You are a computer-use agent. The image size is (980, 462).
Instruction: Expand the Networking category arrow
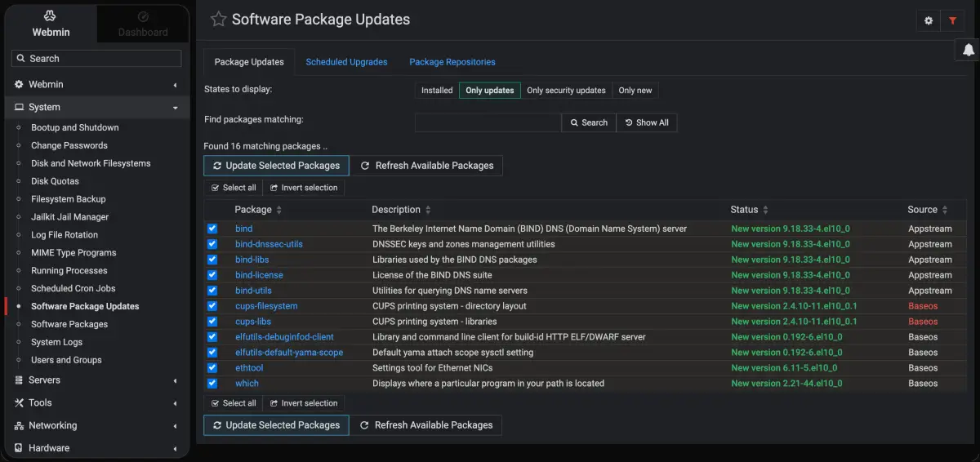[x=175, y=426]
